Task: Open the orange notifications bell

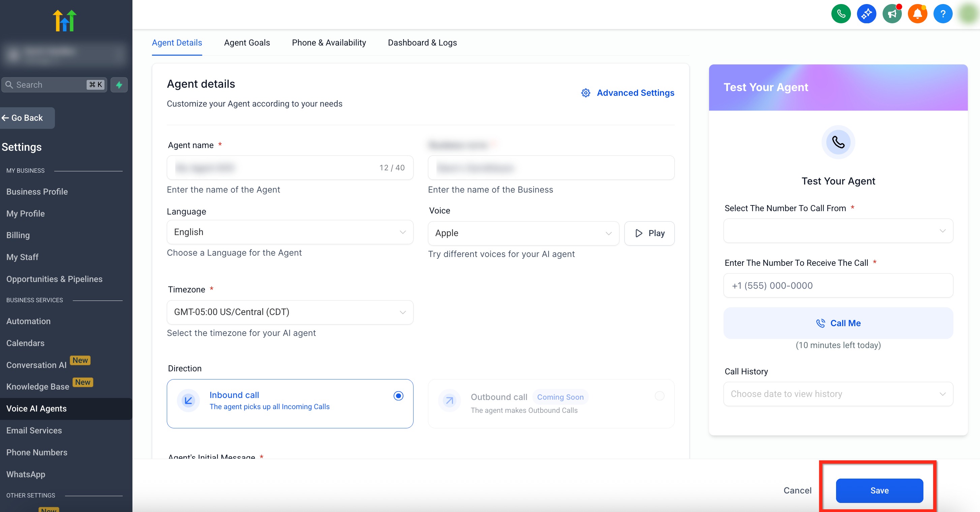Action: click(917, 14)
